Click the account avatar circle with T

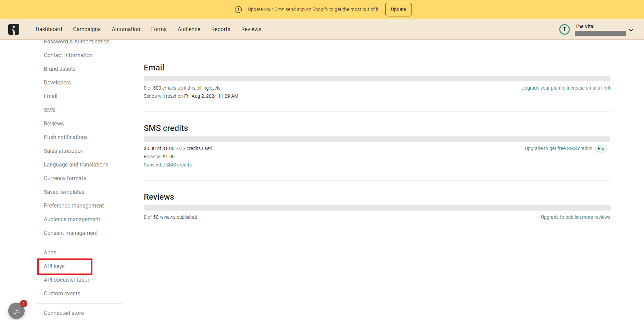coord(564,29)
